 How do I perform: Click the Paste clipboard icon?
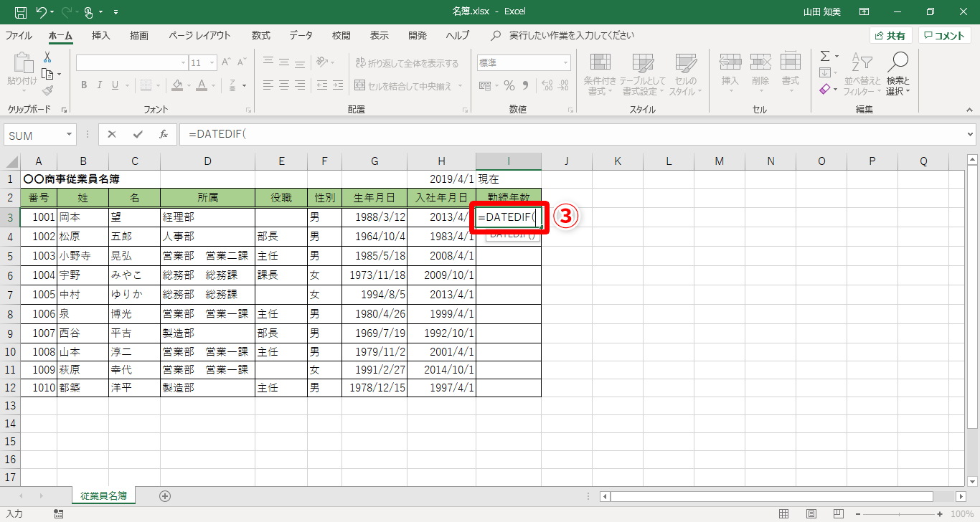tap(22, 64)
